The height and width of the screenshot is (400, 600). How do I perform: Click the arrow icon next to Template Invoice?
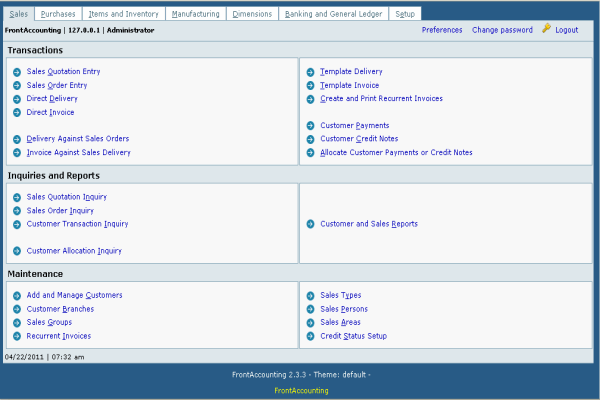click(310, 85)
